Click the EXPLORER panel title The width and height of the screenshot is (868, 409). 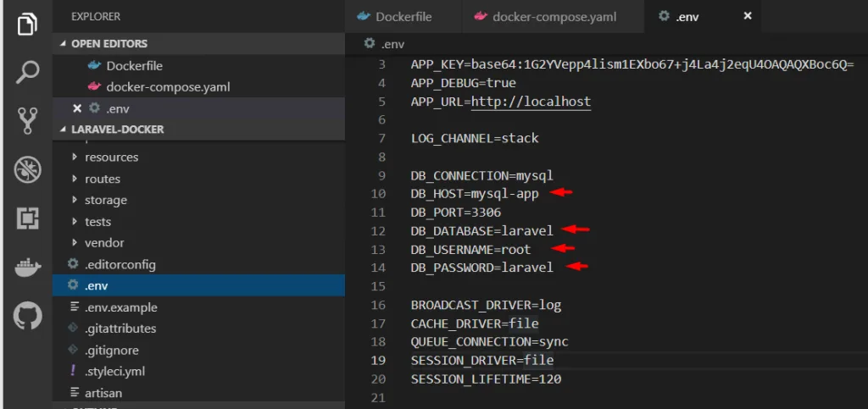tap(95, 17)
